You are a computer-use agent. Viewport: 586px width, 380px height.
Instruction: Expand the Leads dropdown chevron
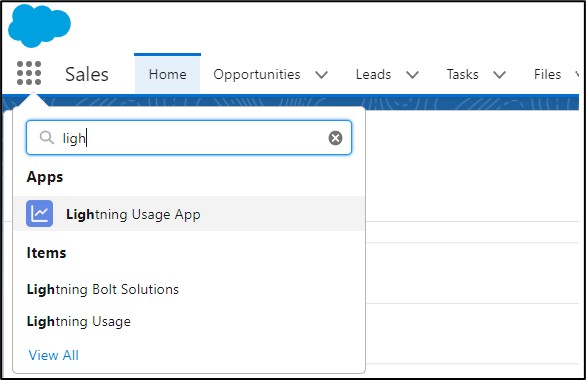tap(412, 75)
